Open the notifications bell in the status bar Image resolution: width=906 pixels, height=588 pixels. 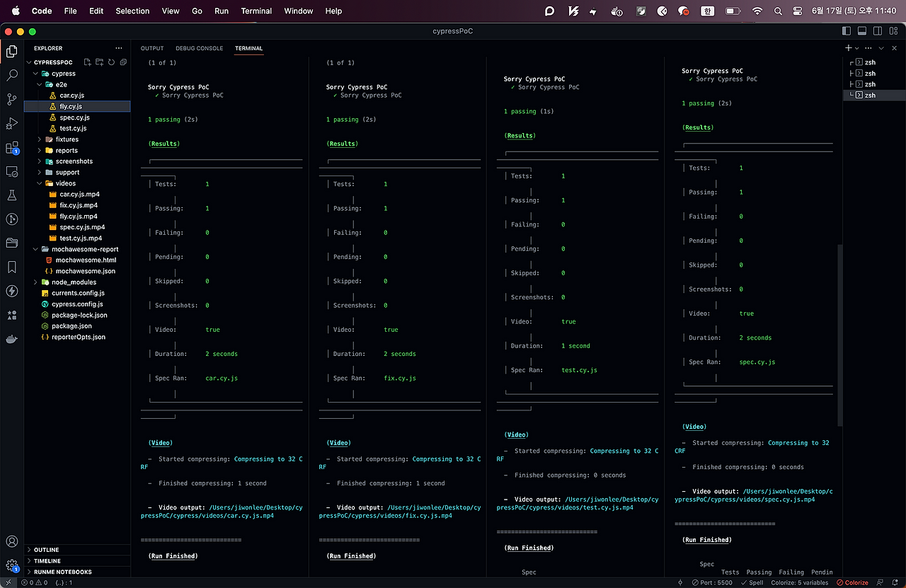pos(895,582)
